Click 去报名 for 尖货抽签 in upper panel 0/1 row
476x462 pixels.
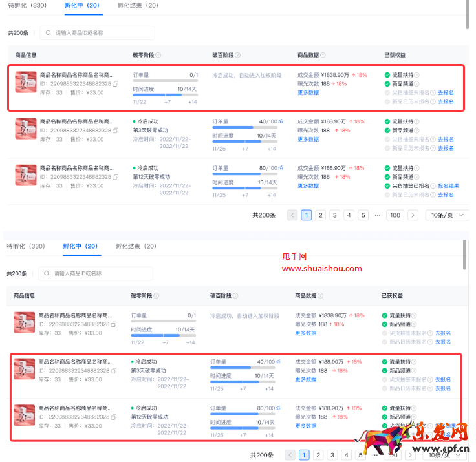(446, 93)
